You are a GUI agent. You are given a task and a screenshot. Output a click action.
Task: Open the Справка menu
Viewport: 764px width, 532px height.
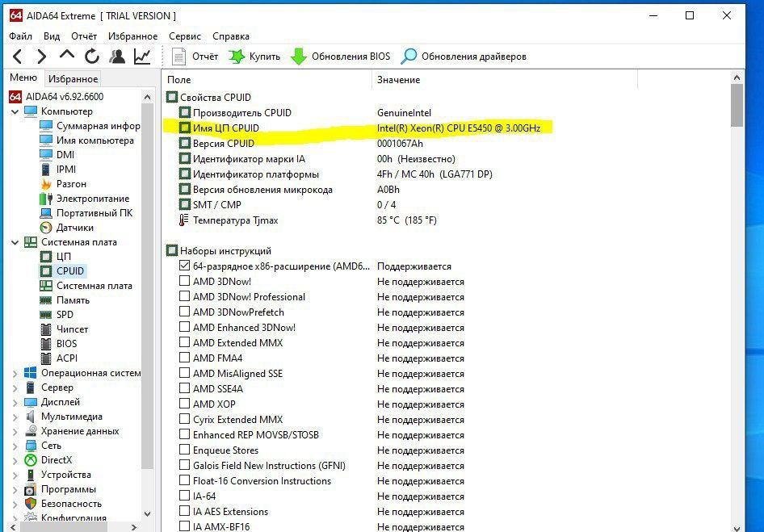[231, 36]
